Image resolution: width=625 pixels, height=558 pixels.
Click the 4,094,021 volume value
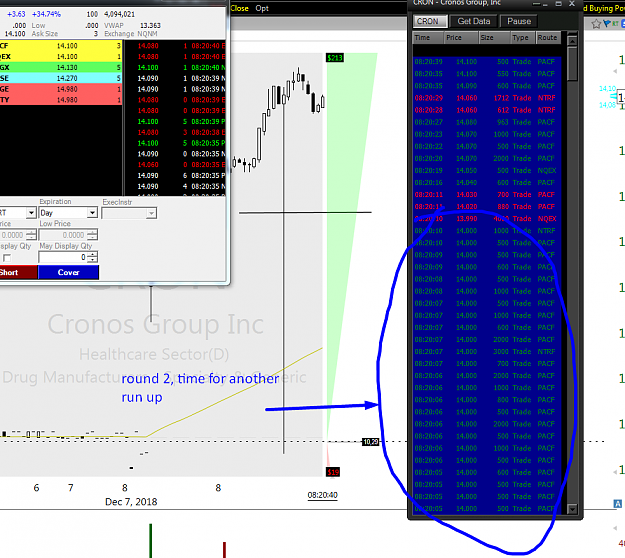click(120, 14)
